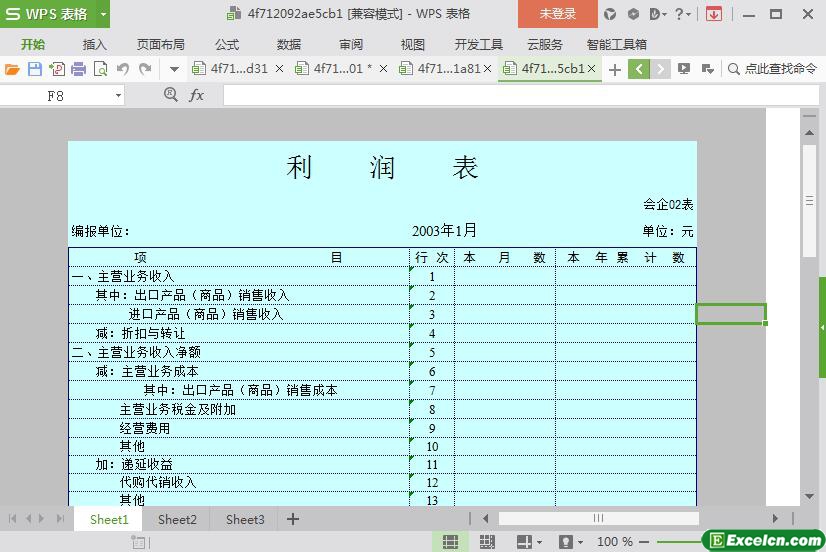Viewport: 826px width, 552px height.
Task: Expand the Name Box dropdown showing F8
Action: click(x=118, y=95)
